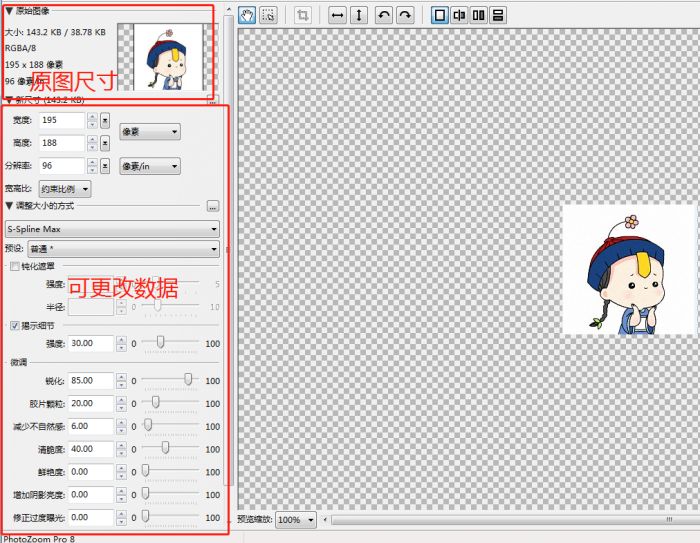Click the 减少不自然感 slider handle
Image resolution: width=700 pixels, height=543 pixels.
pyautogui.click(x=148, y=425)
